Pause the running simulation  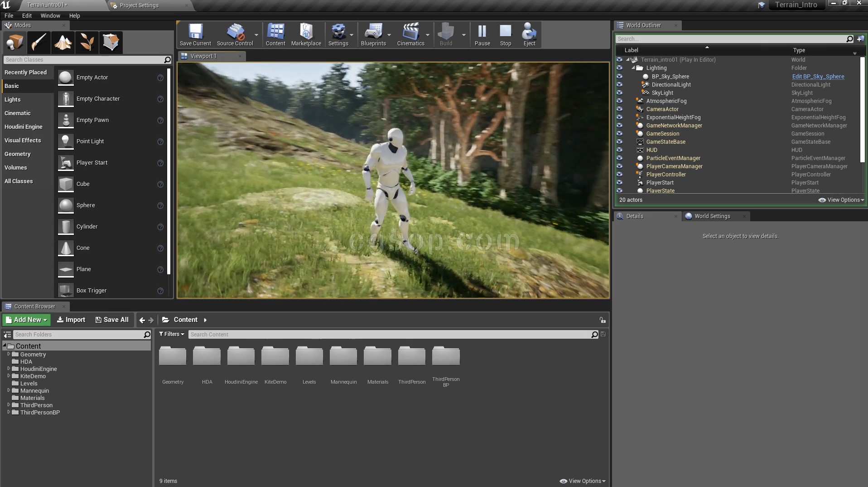(x=482, y=35)
